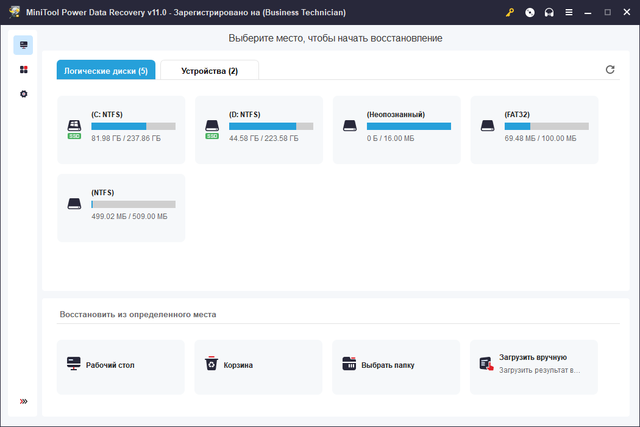
Task: Select the FAT32 partition tile
Action: [x=534, y=128]
